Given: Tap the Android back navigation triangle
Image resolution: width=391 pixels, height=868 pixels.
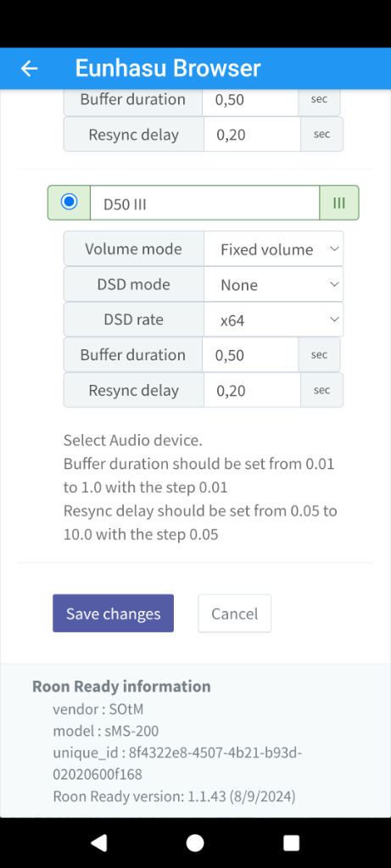Looking at the screenshot, I should tap(98, 843).
